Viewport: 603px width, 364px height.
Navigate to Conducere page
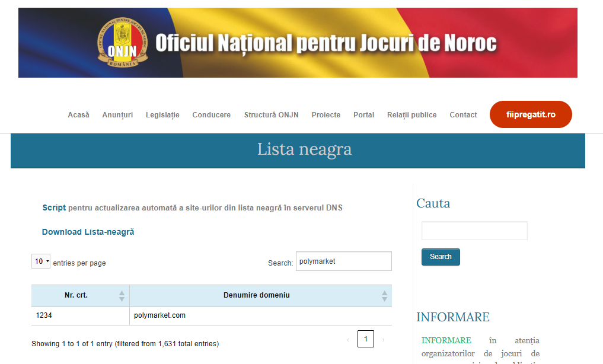pos(211,115)
